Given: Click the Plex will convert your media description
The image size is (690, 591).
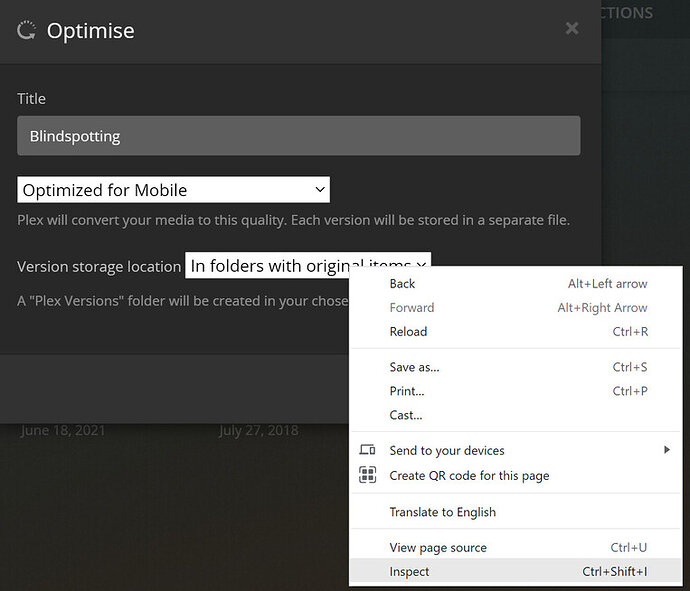Looking at the screenshot, I should (x=294, y=220).
